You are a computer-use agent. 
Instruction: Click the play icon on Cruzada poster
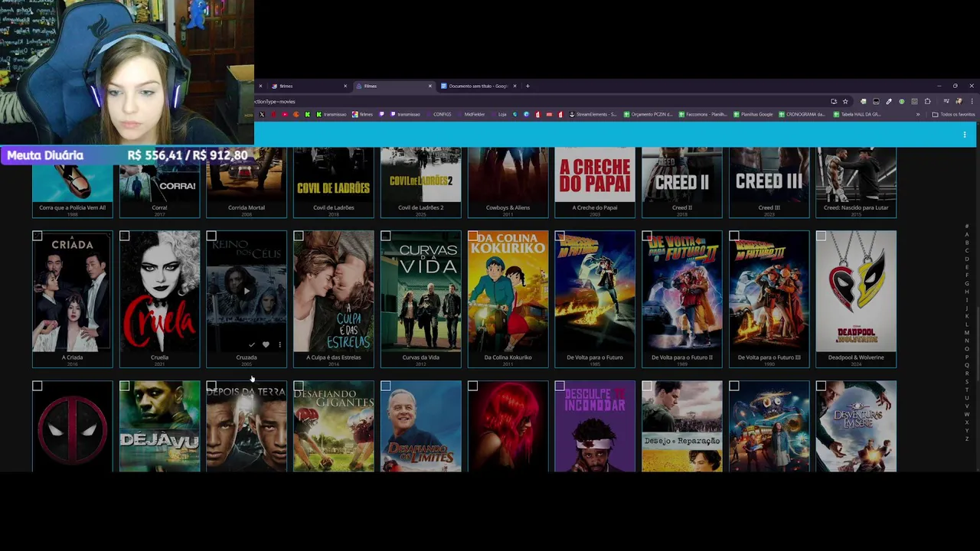(x=246, y=291)
